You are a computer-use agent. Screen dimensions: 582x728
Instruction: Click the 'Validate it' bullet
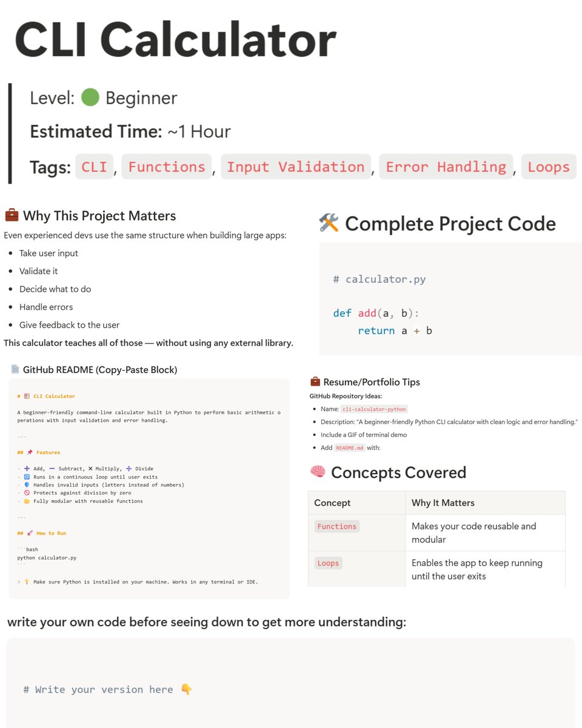pyautogui.click(x=39, y=271)
